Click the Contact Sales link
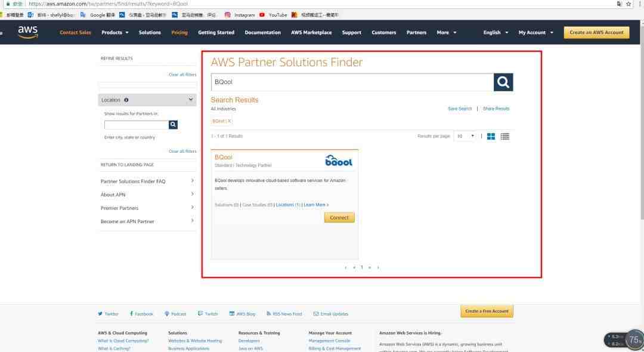Image resolution: width=644 pixels, height=352 pixels. pos(75,32)
